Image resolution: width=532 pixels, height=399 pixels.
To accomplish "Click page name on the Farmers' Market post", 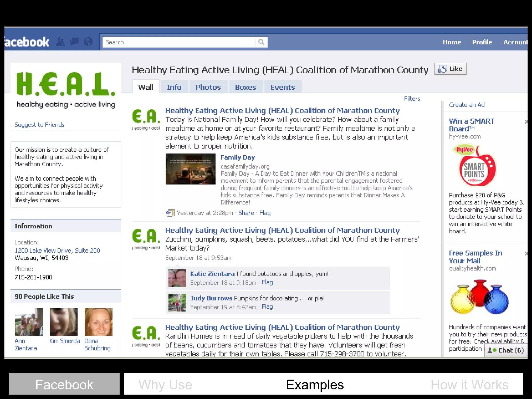I will coord(282,230).
